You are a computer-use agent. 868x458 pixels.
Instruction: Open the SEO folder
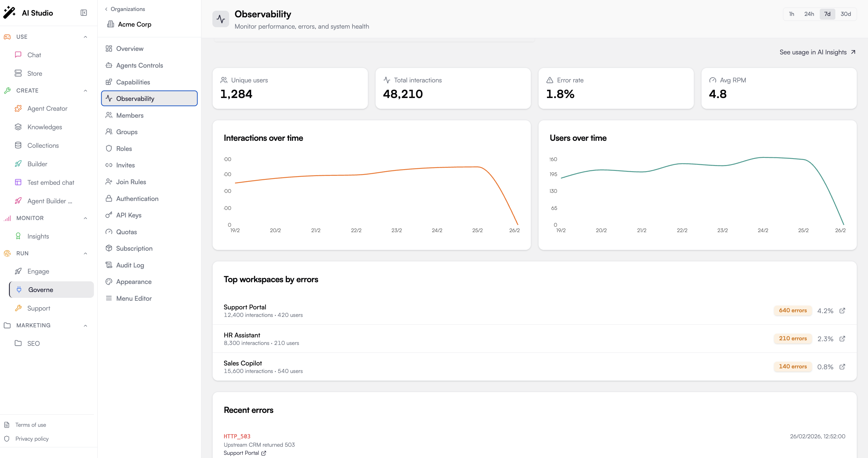(x=51, y=344)
